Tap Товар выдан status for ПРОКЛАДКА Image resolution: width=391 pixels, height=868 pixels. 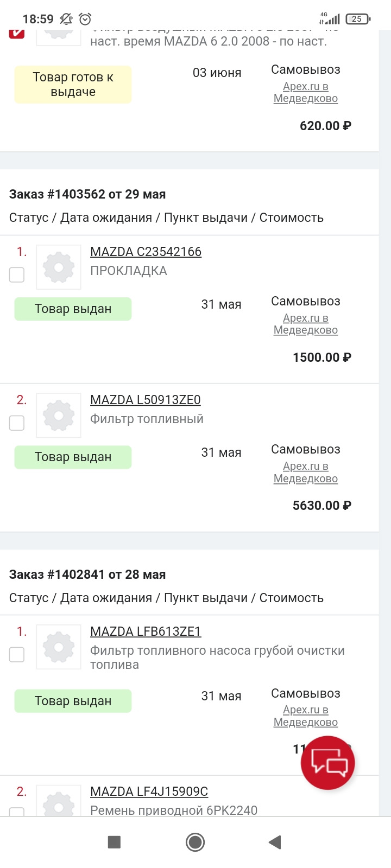[x=73, y=309]
